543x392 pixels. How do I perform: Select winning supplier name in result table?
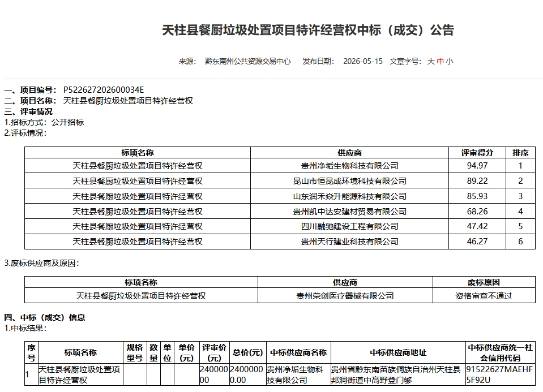pos(298,374)
